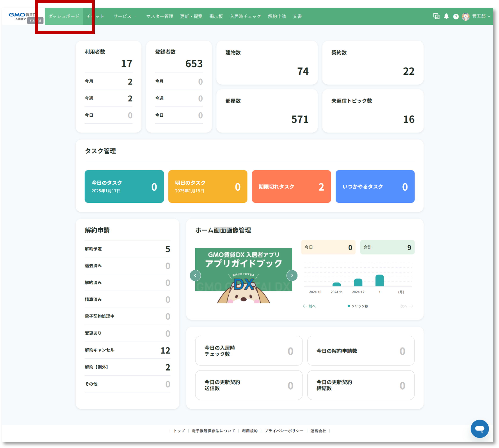499x448 pixels.
Task: Open the 期限切れタスク card
Action: tap(291, 187)
